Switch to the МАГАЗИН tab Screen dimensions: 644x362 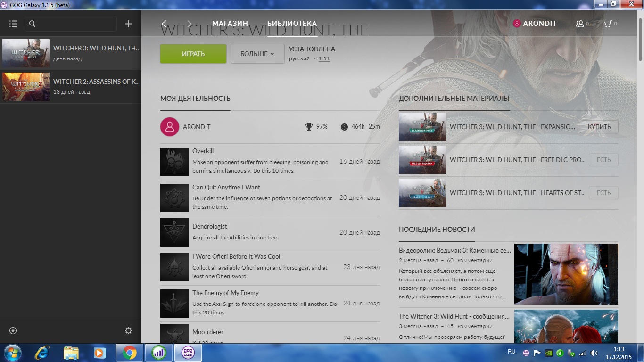tap(230, 24)
